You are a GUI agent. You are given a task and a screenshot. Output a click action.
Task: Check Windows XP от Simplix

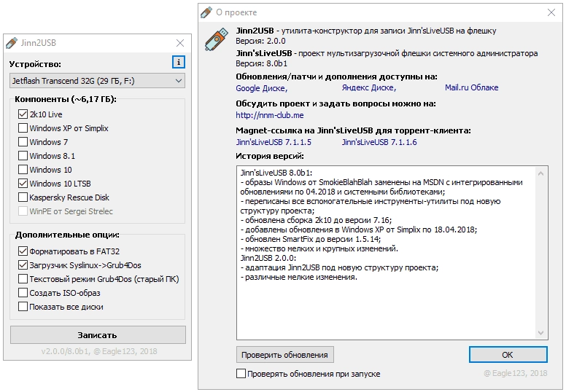23,128
